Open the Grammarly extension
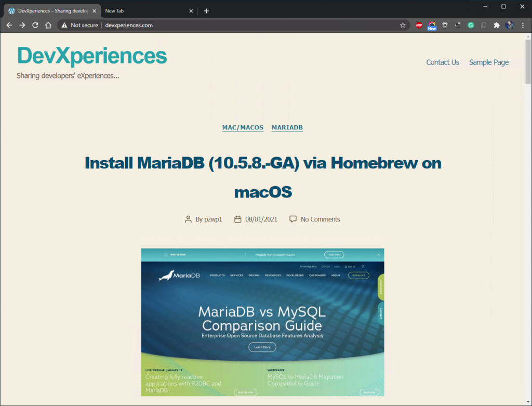 471,25
